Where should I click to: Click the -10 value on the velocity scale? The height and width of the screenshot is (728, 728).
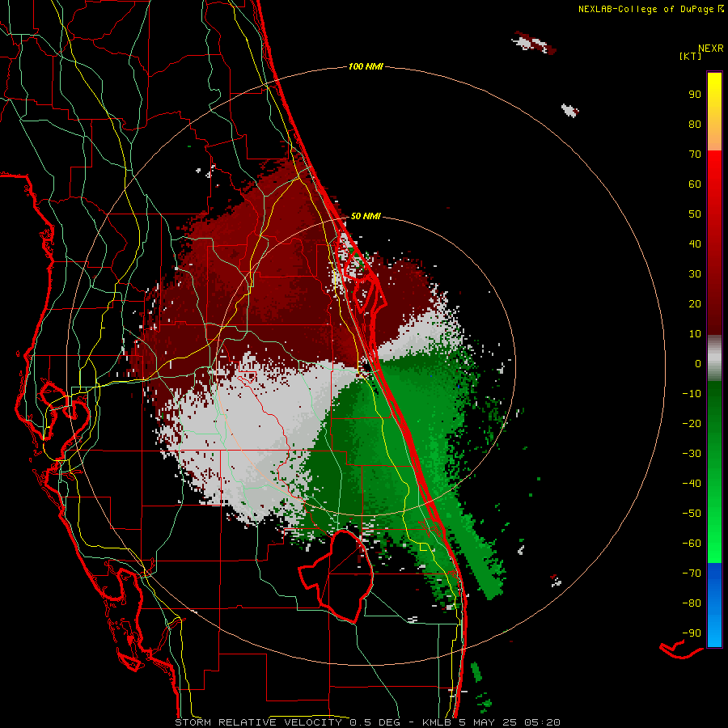692,393
